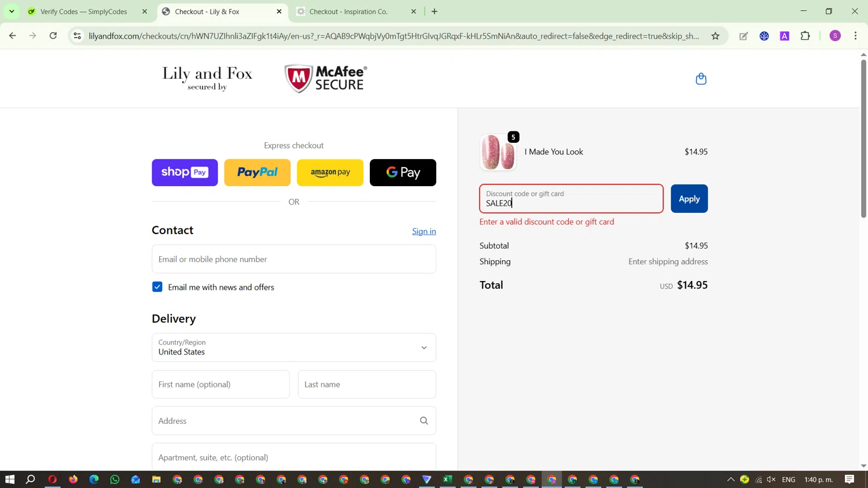Choose Google Pay express checkout
The width and height of the screenshot is (868, 488).
tap(403, 172)
